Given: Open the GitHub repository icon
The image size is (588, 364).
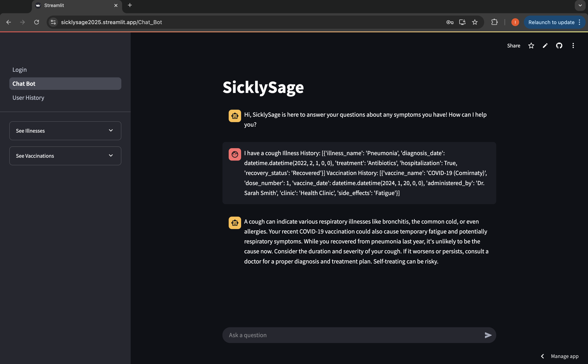Looking at the screenshot, I should (x=559, y=45).
